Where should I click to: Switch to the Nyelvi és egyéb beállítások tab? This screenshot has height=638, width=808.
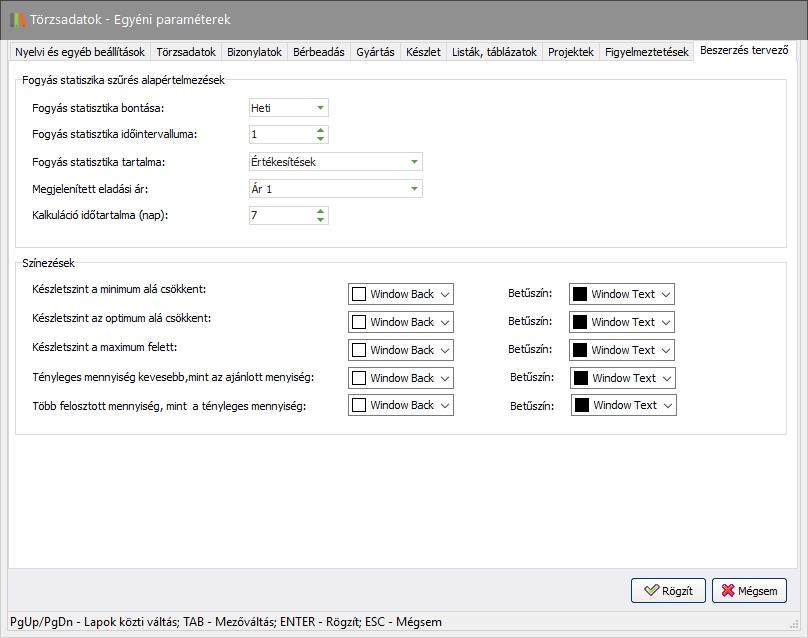pos(80,52)
